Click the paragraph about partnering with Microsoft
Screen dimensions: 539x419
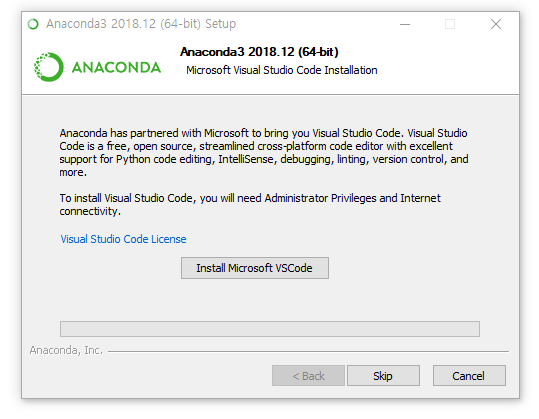pos(264,152)
